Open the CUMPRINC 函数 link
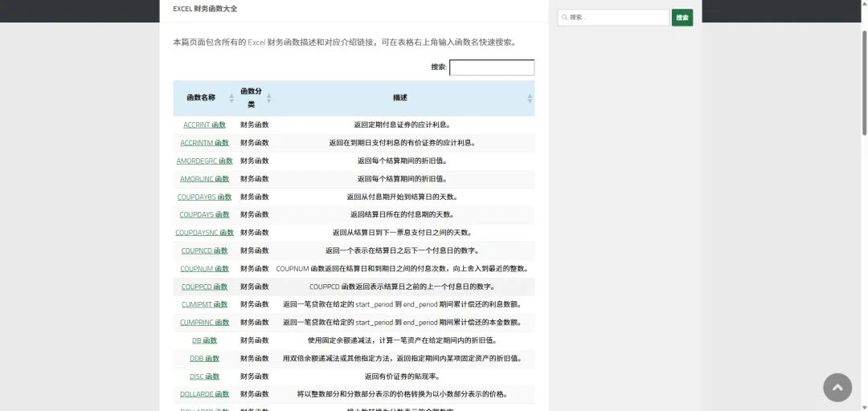The width and height of the screenshot is (868, 411). tap(204, 323)
